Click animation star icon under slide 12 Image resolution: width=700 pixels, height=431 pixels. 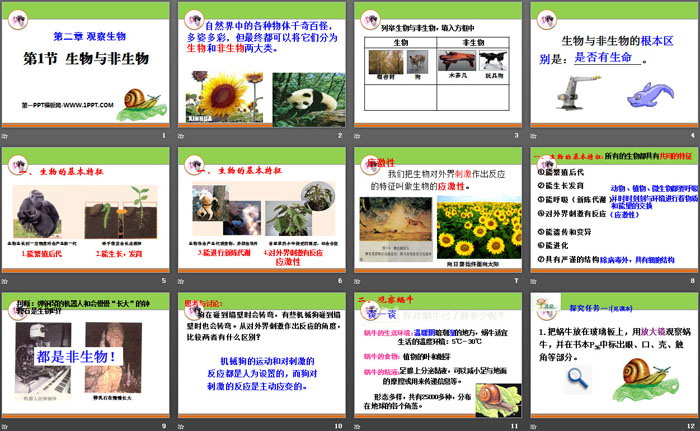533,427
